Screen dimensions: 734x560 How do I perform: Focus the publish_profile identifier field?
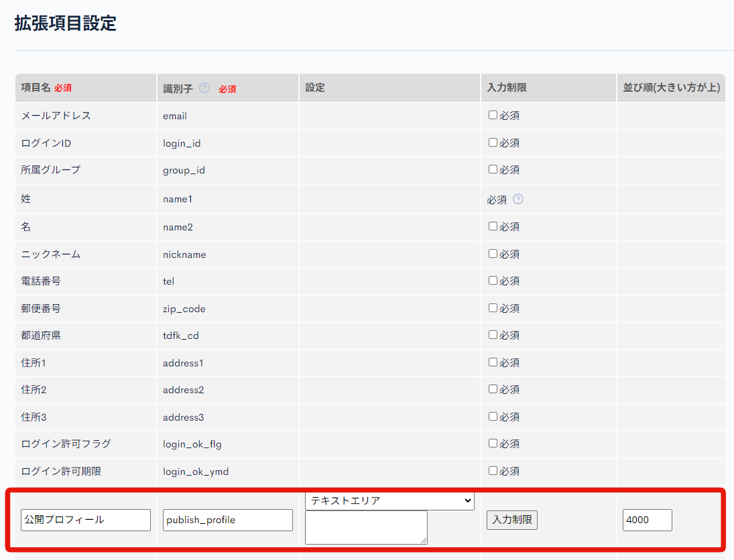click(228, 520)
